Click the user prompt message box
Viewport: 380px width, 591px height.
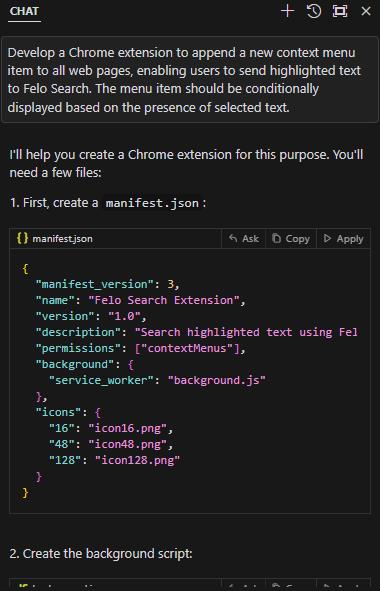190,80
